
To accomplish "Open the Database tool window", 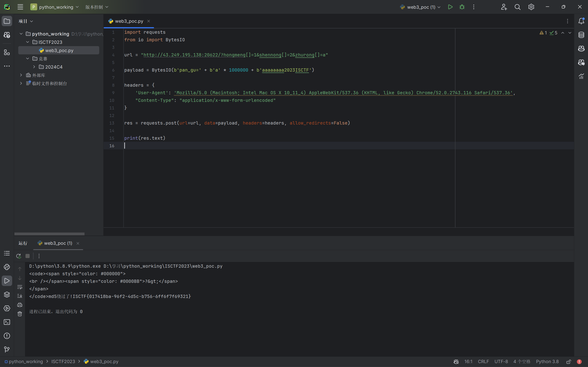I will click(x=581, y=35).
